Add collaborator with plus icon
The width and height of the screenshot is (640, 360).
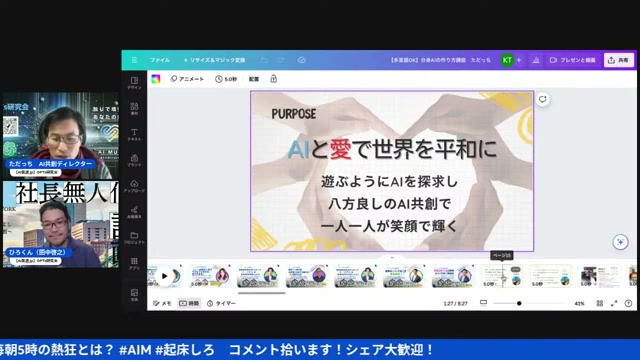coord(519,60)
